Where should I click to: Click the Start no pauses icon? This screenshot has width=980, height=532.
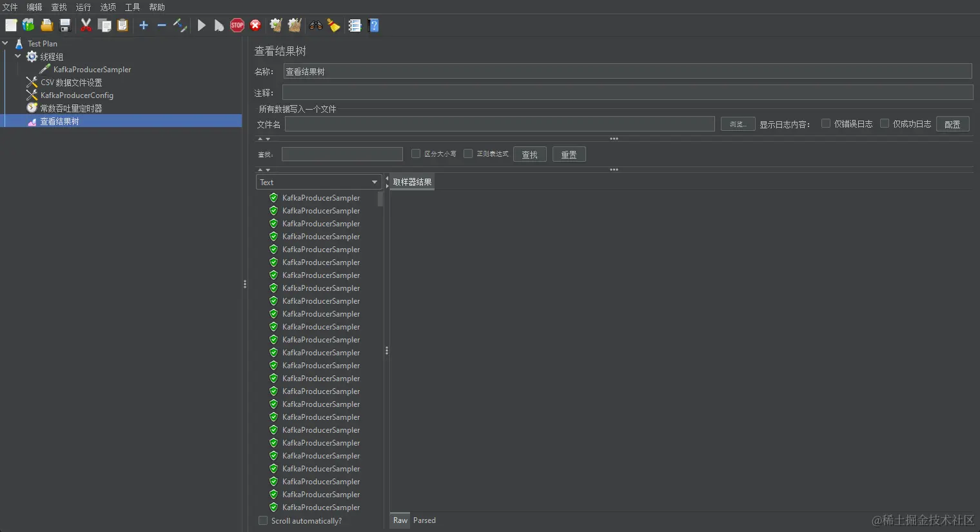219,25
